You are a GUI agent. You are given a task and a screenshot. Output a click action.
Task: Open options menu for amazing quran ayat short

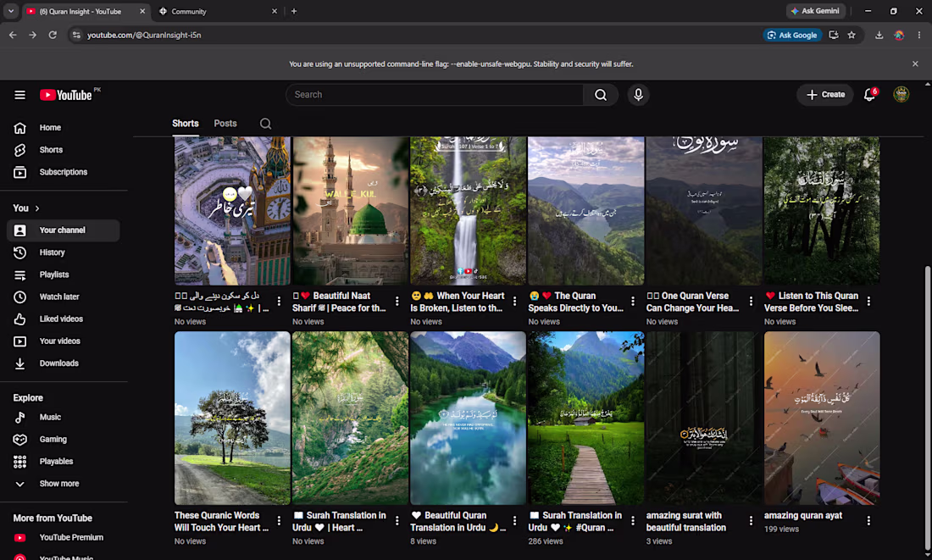[868, 521]
